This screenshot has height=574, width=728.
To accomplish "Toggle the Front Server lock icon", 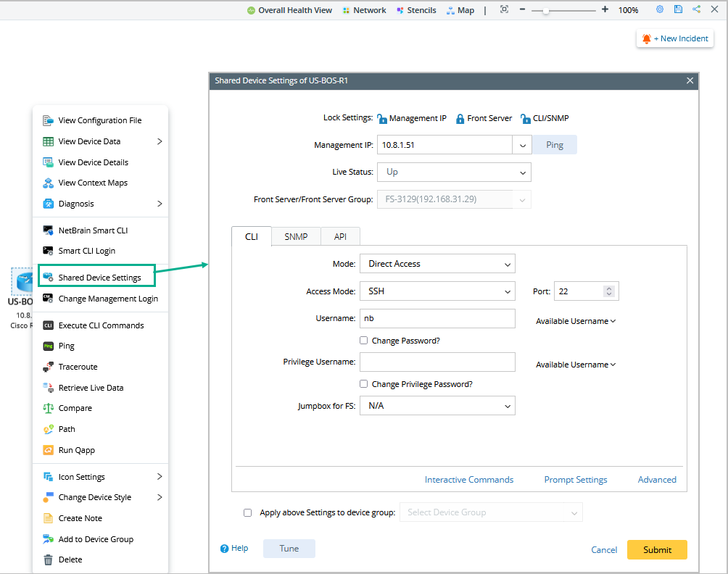I will [x=460, y=119].
